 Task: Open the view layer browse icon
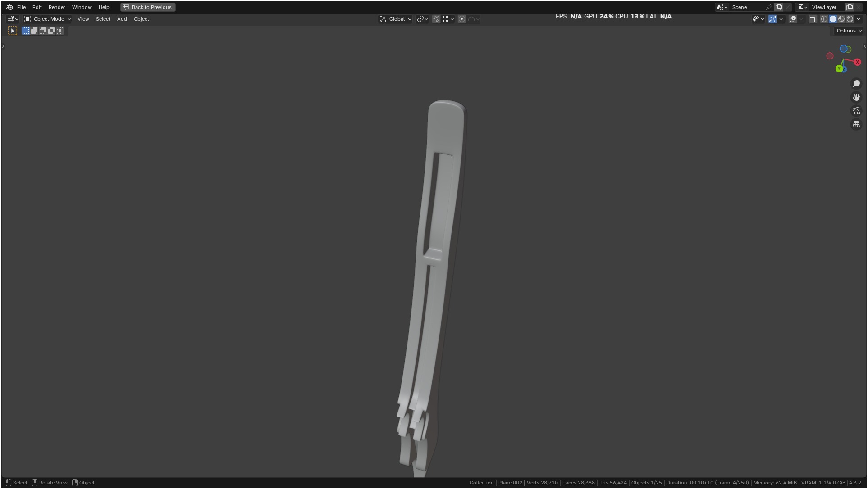802,7
